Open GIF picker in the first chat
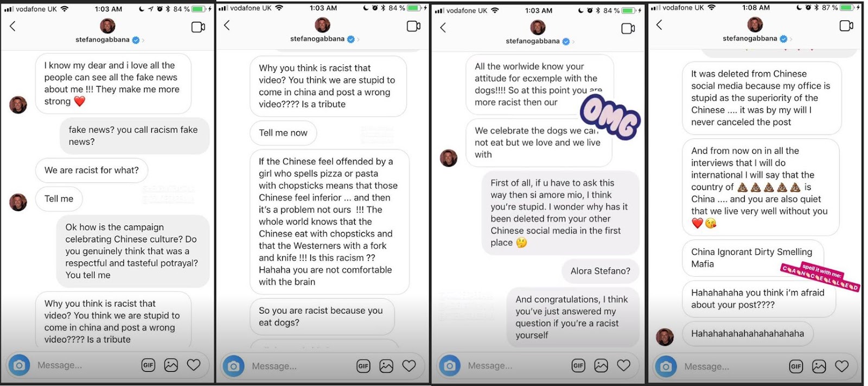This screenshot has width=868, height=386. click(148, 365)
